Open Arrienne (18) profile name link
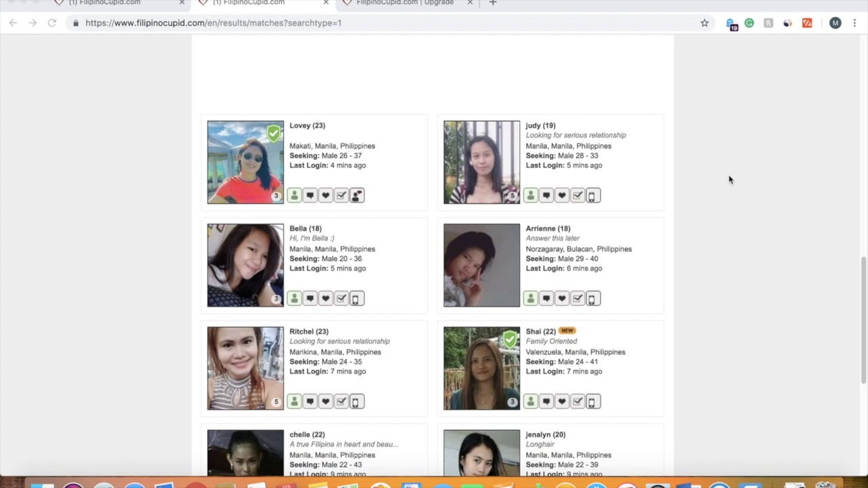Viewport: 868px width, 488px height. [x=548, y=228]
